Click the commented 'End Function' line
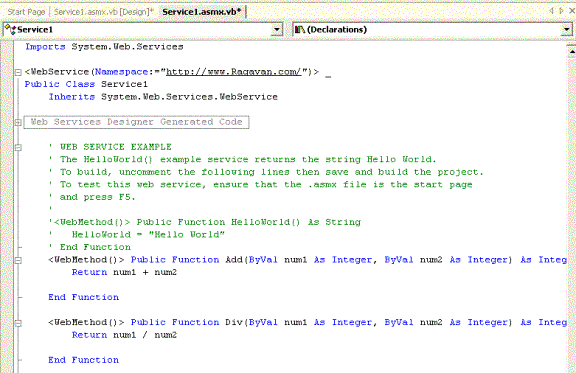Screen dimensions: 576x373 pyautogui.click(x=90, y=247)
